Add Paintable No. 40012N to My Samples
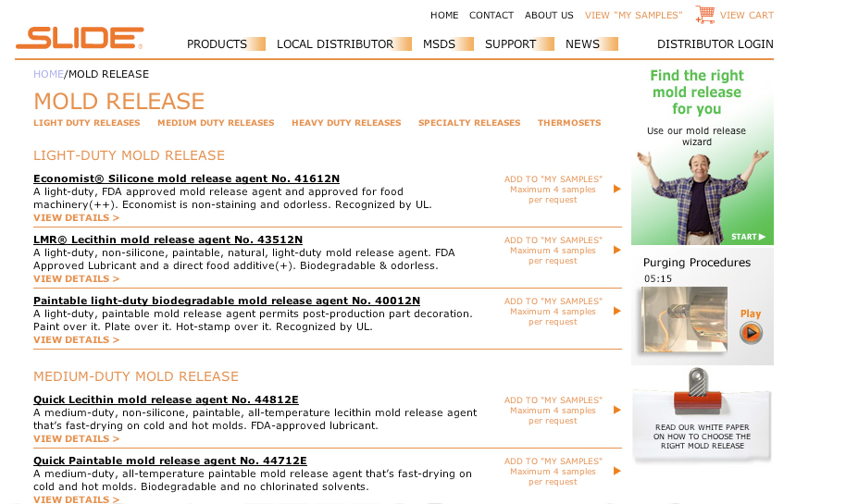The image size is (846, 504). pyautogui.click(x=553, y=301)
